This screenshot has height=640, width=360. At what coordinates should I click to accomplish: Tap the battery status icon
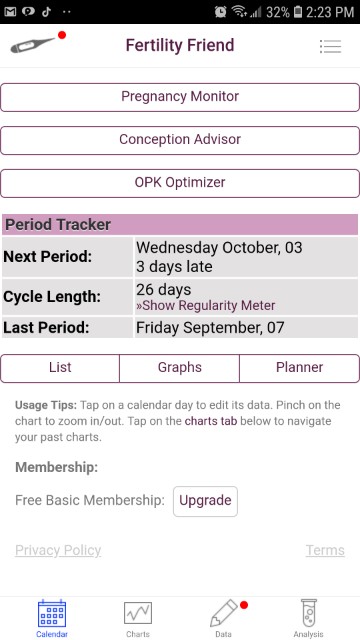click(298, 12)
